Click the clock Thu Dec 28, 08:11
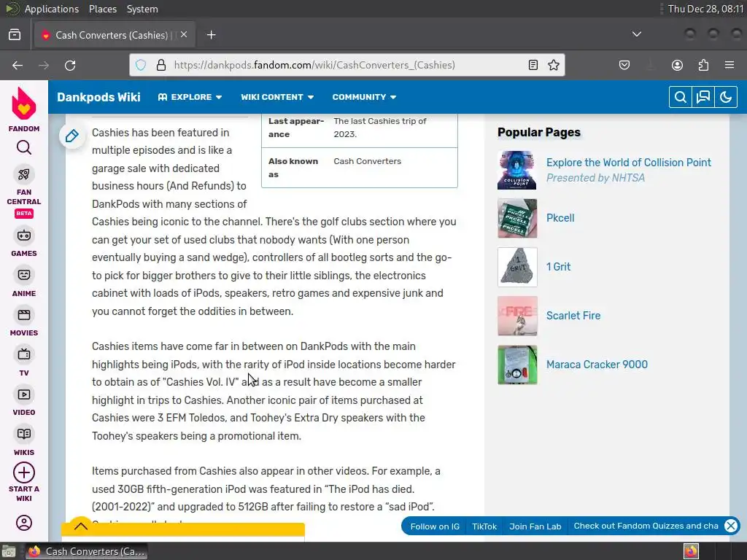 (x=705, y=9)
